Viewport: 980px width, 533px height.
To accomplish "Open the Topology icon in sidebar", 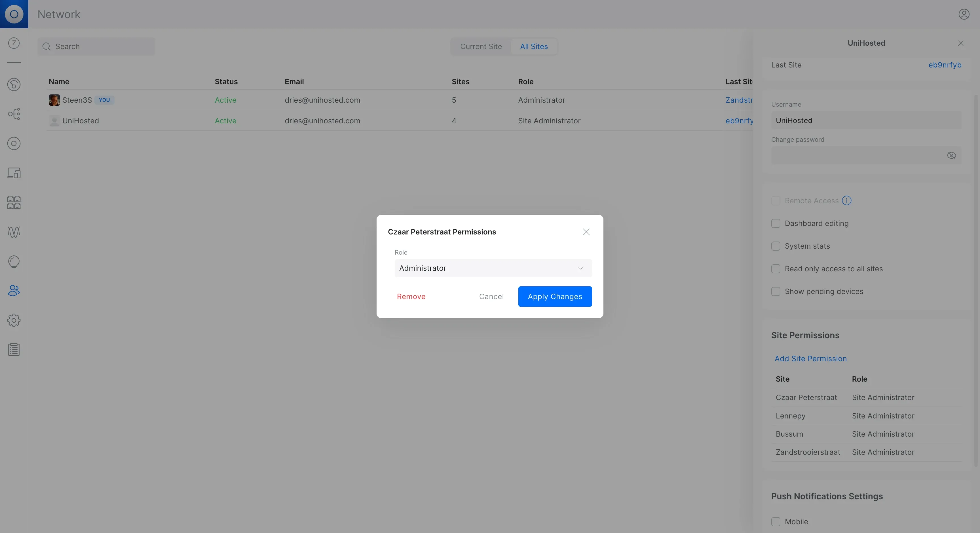I will tap(14, 114).
